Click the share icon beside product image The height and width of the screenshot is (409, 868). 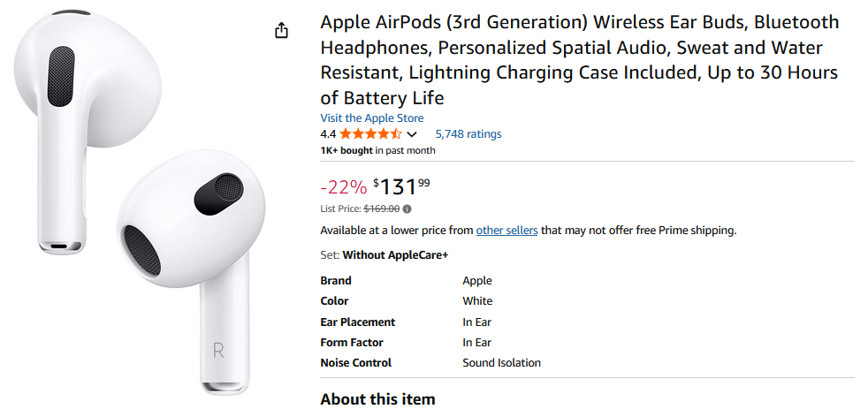pos(281,31)
